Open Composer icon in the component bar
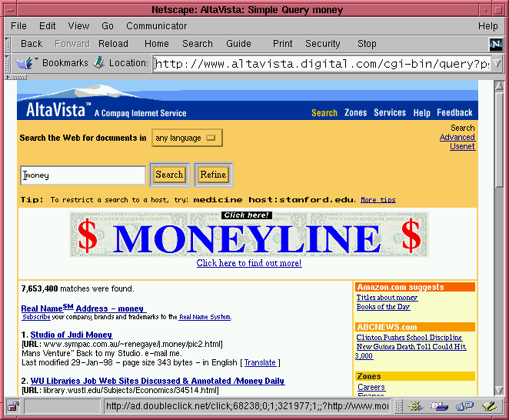509x420 pixels. [487, 405]
